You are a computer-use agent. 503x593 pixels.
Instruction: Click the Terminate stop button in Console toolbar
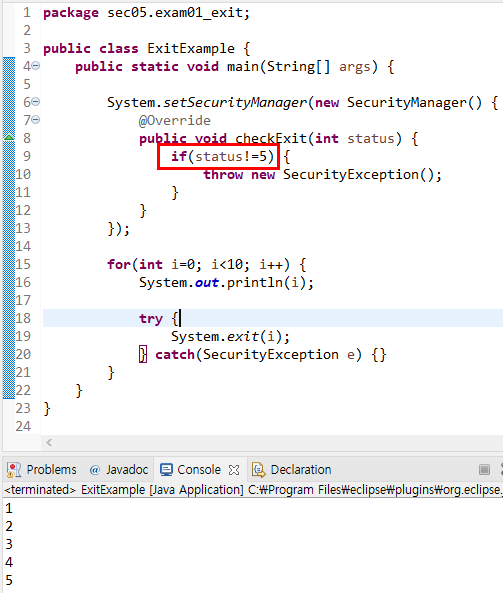coord(484,469)
